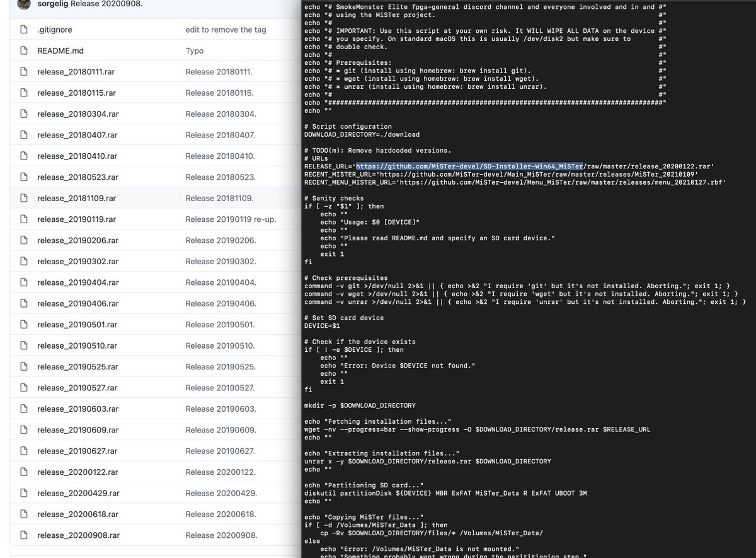Image resolution: width=756 pixels, height=558 pixels.
Task: Open release_20180111.rar file
Action: click(76, 72)
